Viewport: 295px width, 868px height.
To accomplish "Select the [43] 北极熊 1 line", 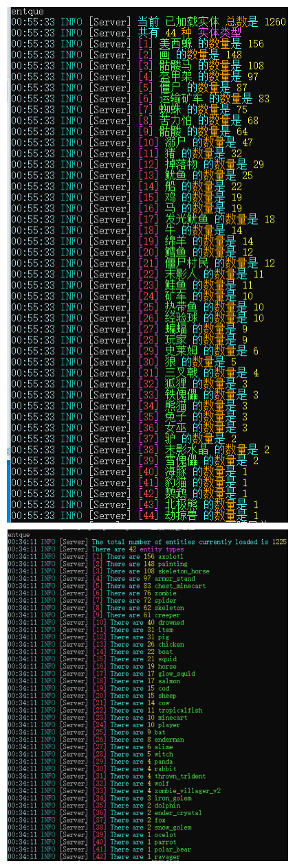I will click(135, 505).
